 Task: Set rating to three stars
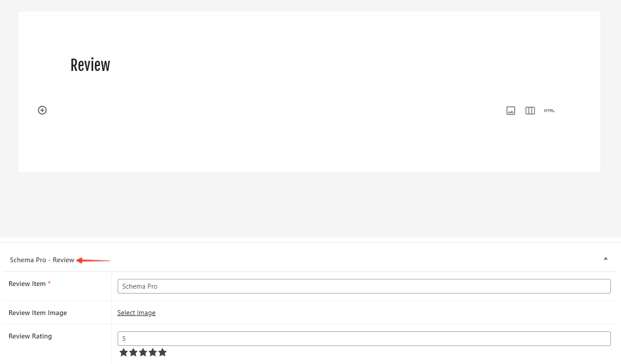(143, 353)
